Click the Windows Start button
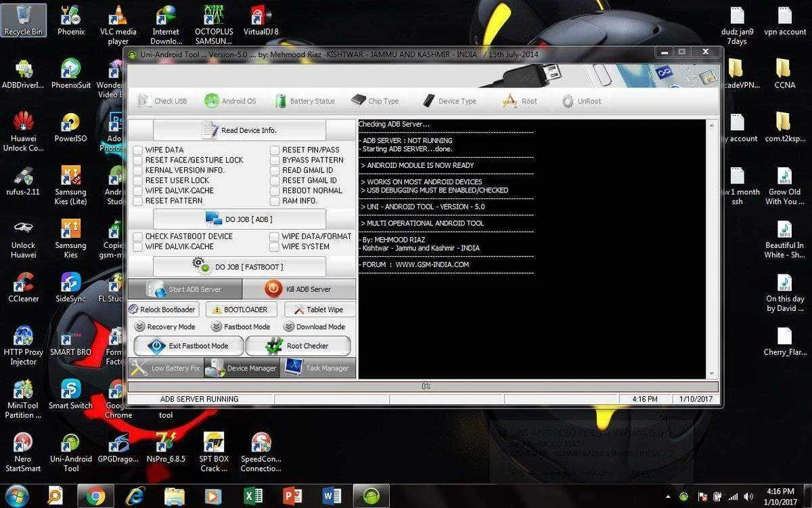 (16, 496)
